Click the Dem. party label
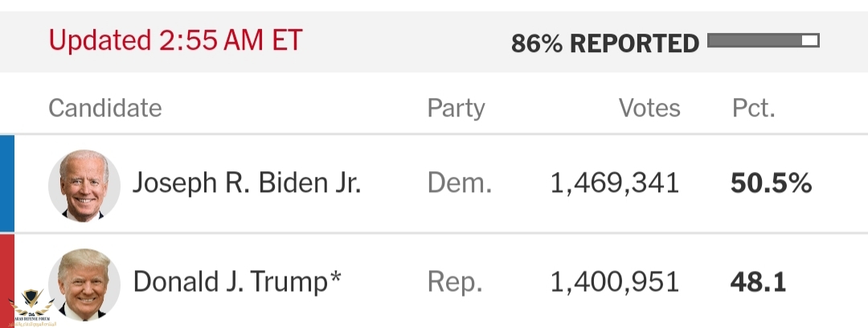The image size is (868, 328). [460, 183]
